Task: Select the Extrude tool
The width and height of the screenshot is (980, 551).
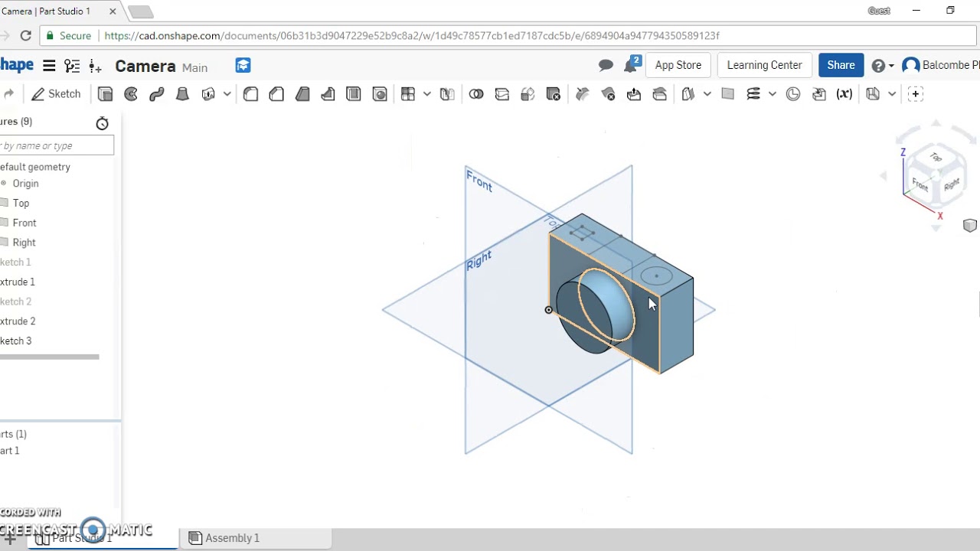Action: click(106, 94)
